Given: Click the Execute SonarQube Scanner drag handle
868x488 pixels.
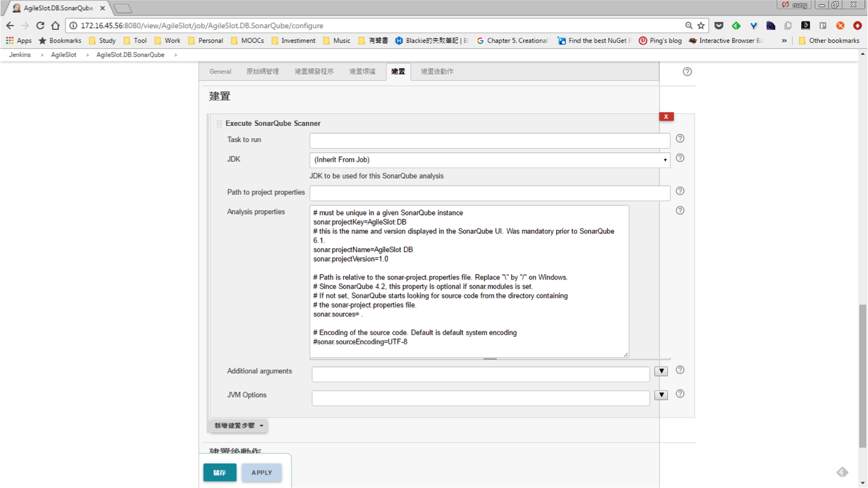Looking at the screenshot, I should [x=219, y=124].
